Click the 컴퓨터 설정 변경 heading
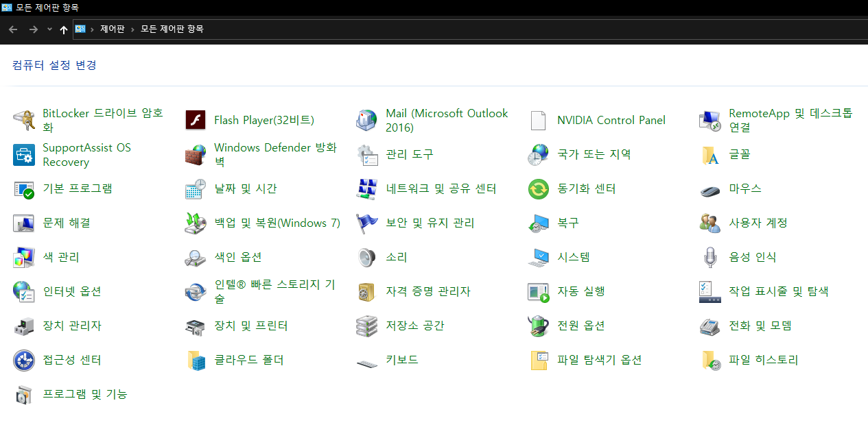Image resolution: width=868 pixels, height=427 pixels. pos(54,65)
